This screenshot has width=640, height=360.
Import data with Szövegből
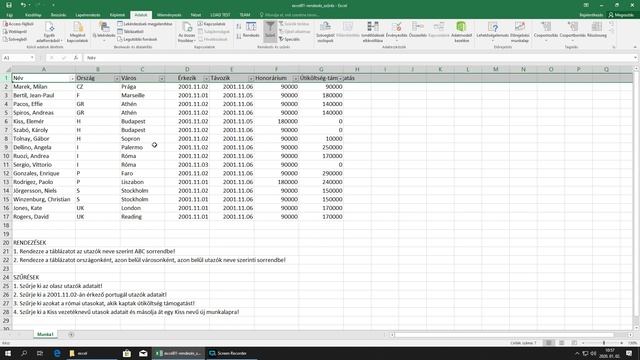(15, 39)
